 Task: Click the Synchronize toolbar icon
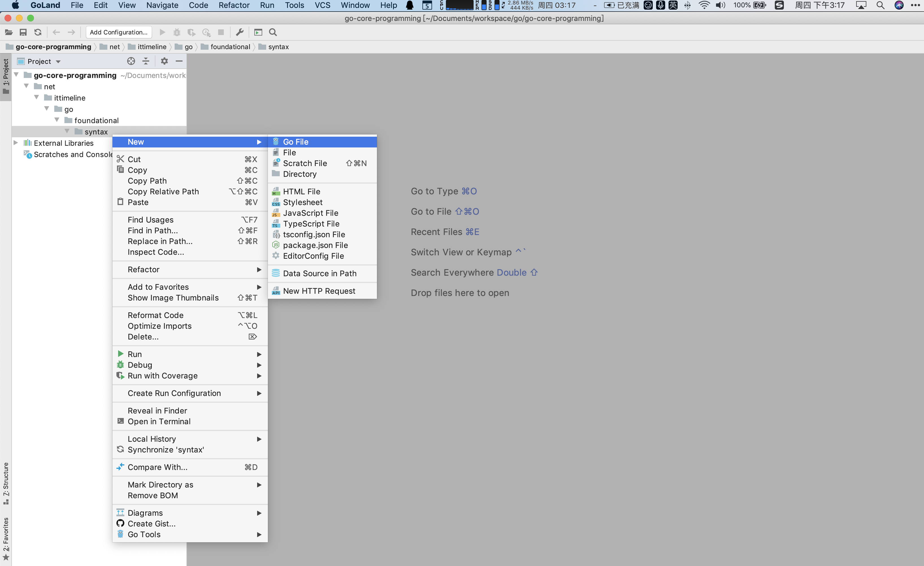tap(38, 32)
